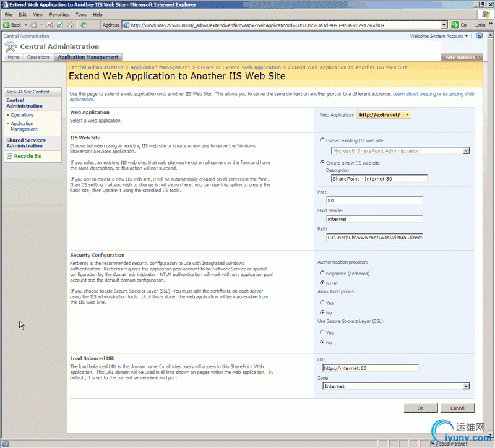The image size is (495, 448).
Task: Open the Forward button history arrow
Action: pos(41,25)
